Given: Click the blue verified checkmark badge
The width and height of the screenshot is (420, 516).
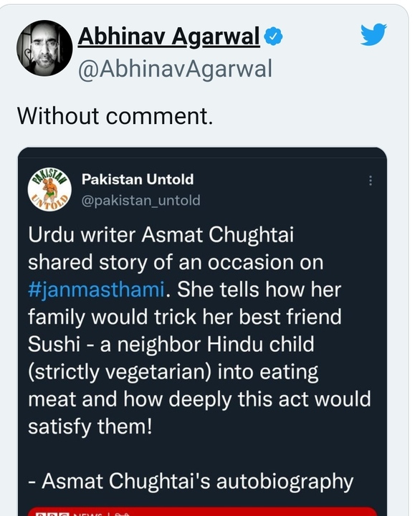Looking at the screenshot, I should (274, 37).
